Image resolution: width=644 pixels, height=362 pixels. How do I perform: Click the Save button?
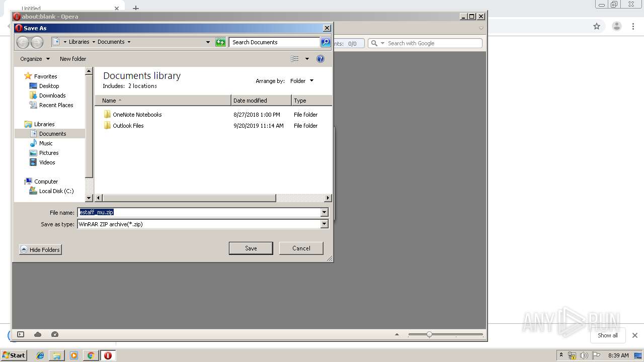pyautogui.click(x=251, y=248)
